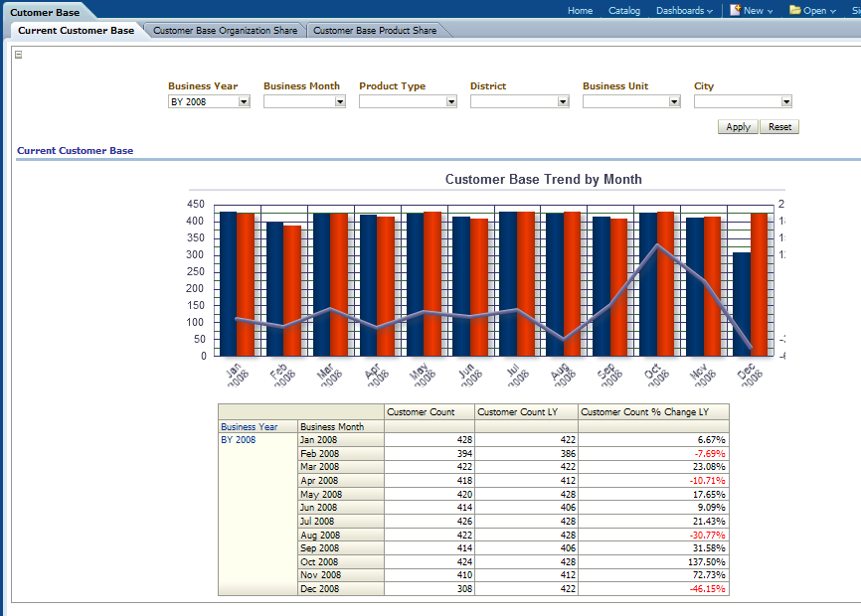The image size is (861, 616).
Task: Open the Dashboards menu
Action: (684, 10)
